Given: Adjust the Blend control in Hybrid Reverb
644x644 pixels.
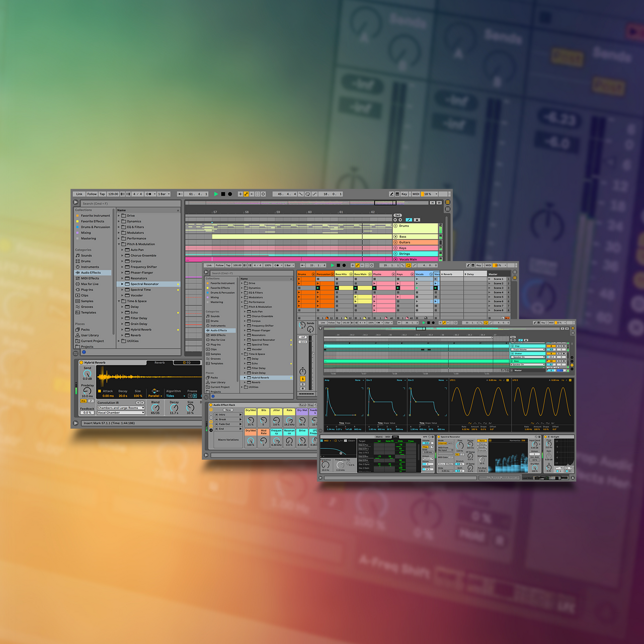Looking at the screenshot, I should [155, 408].
